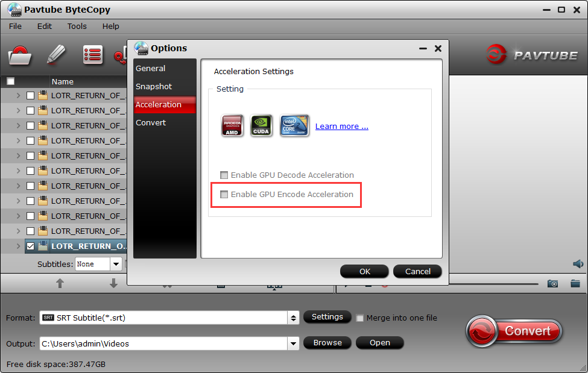Toggle the select-all checkbox beside Name
588x373 pixels.
[10, 81]
